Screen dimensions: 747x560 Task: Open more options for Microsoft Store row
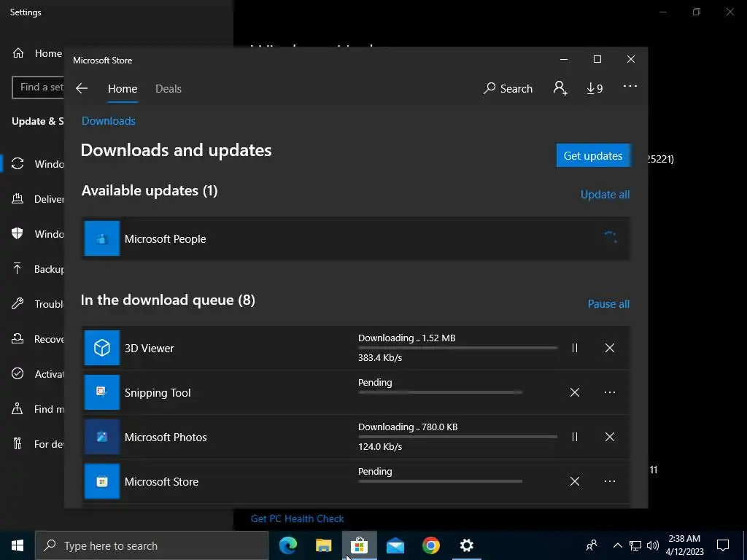pyautogui.click(x=610, y=481)
